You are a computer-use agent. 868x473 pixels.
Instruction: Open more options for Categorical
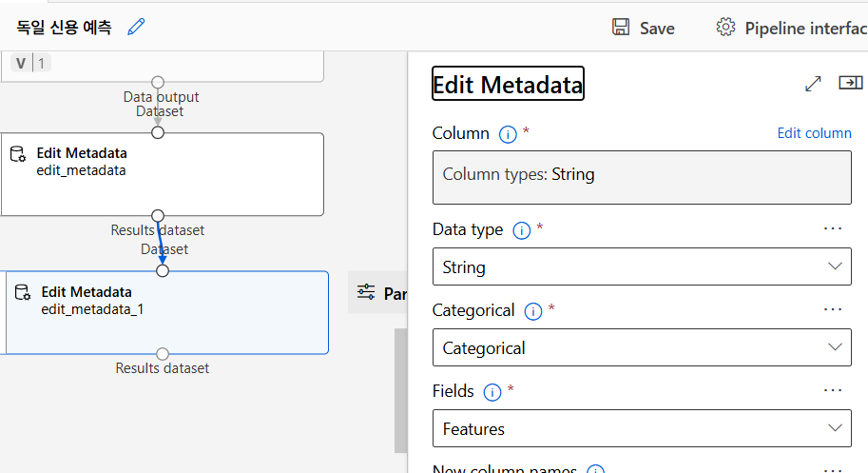pyautogui.click(x=833, y=309)
